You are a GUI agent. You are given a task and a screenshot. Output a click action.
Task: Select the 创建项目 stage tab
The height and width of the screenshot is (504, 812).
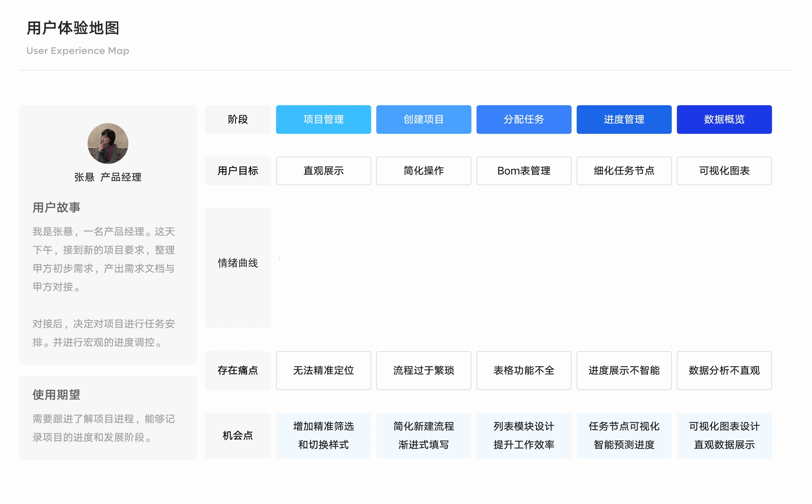click(423, 119)
